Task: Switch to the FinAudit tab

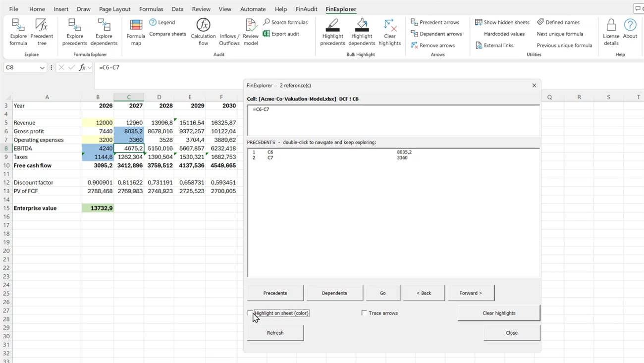Action: click(307, 9)
